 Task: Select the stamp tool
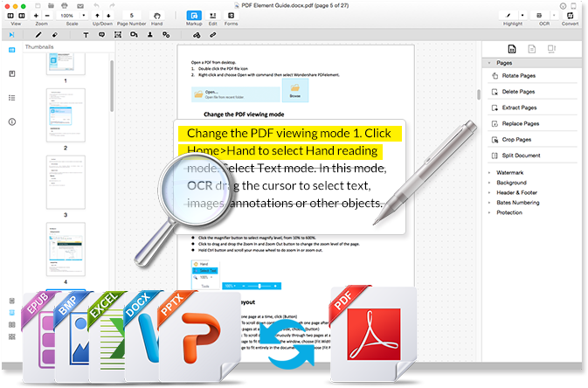[150, 35]
